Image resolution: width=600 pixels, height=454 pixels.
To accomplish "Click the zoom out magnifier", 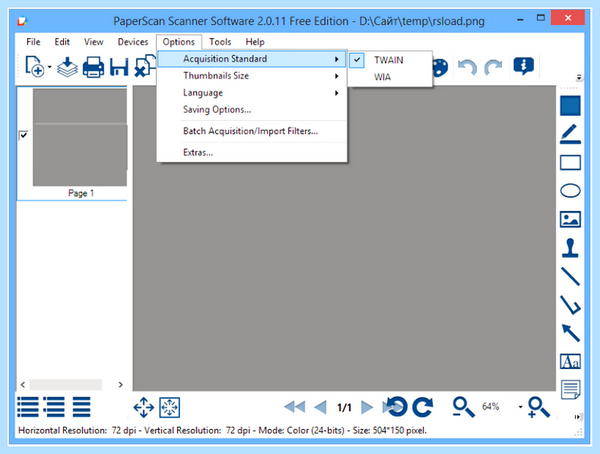I will click(x=463, y=407).
